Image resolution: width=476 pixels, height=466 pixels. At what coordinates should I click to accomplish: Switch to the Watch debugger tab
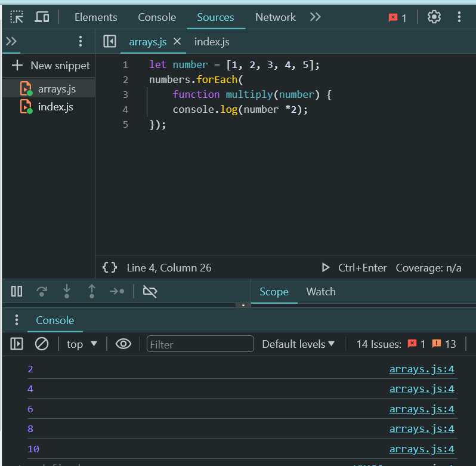tap(321, 292)
